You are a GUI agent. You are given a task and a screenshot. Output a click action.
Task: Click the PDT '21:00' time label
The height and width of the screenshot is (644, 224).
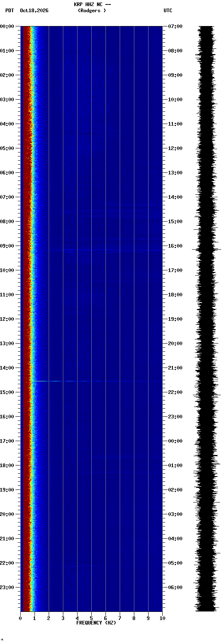pyautogui.click(x=7, y=539)
